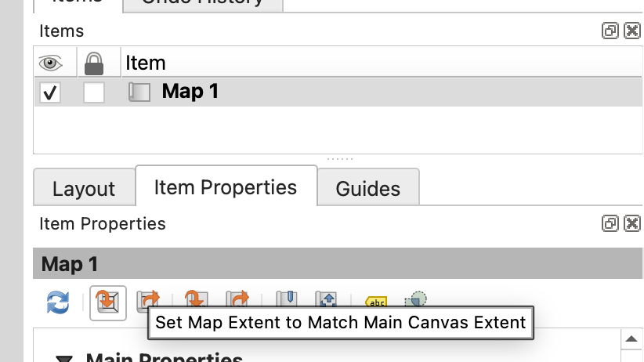
Task: Open the map Bookmarks icon
Action: tap(287, 301)
